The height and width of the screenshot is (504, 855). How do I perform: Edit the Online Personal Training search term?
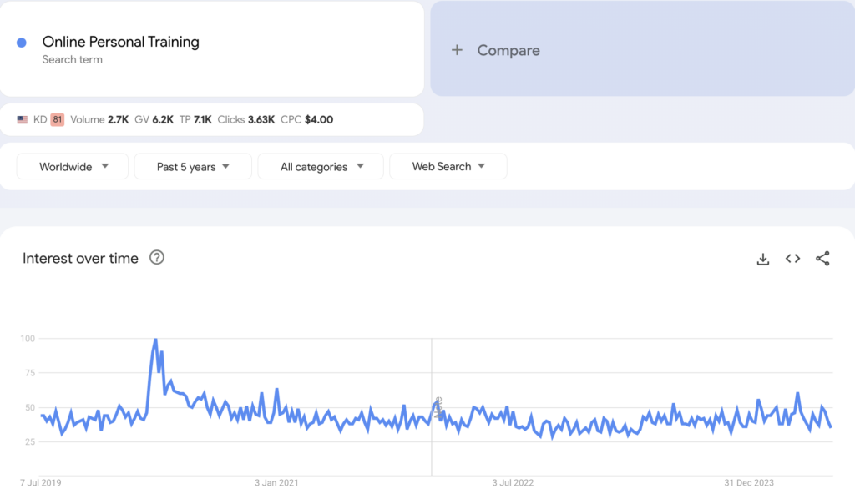coord(120,42)
